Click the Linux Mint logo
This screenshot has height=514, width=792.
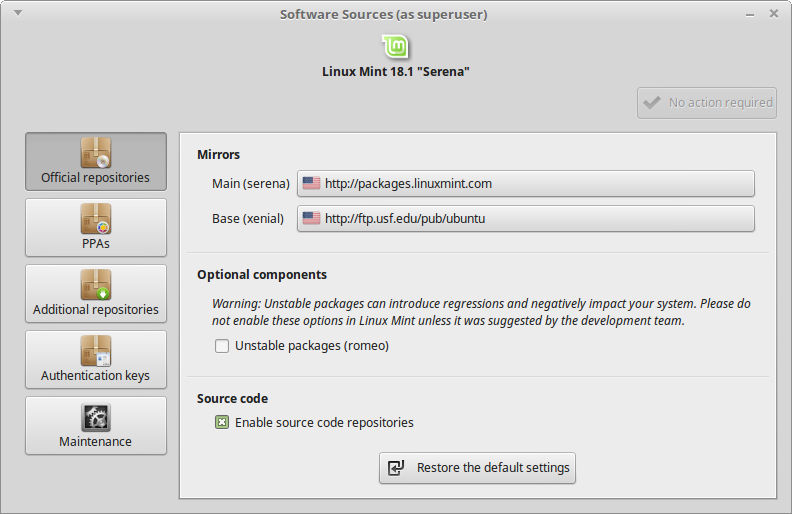[396, 46]
